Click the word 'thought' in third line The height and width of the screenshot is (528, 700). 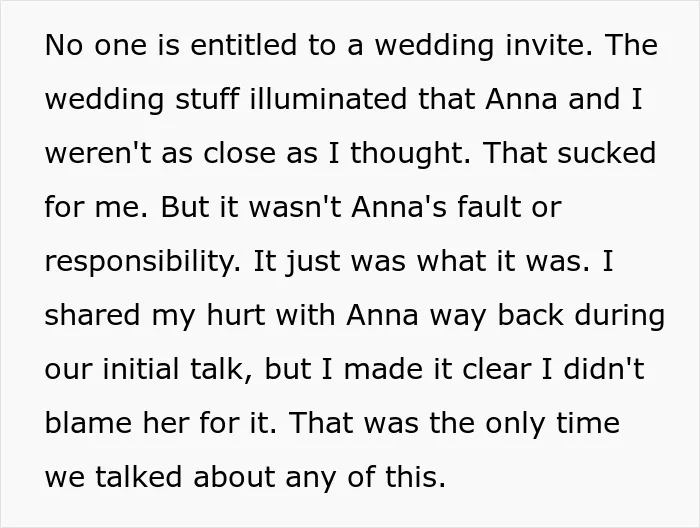408,154
